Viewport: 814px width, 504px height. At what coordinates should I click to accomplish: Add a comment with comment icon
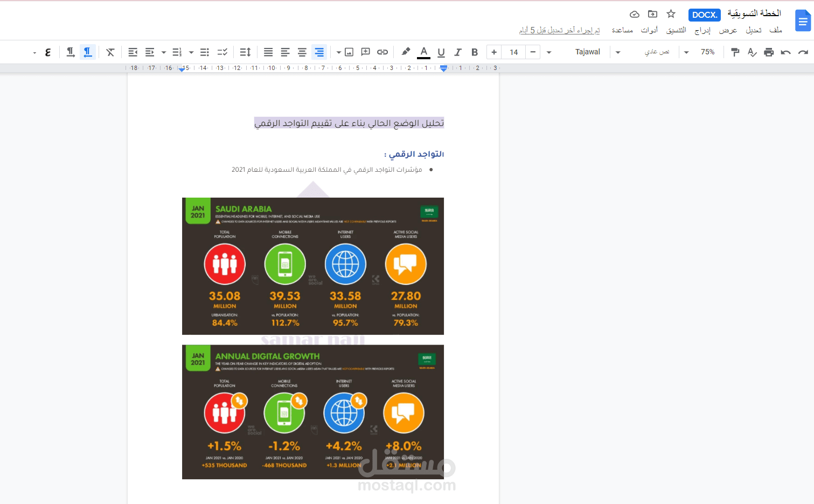tap(365, 52)
